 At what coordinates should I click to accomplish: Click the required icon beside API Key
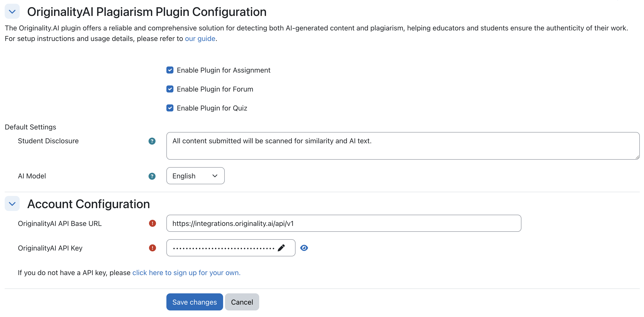pyautogui.click(x=152, y=248)
